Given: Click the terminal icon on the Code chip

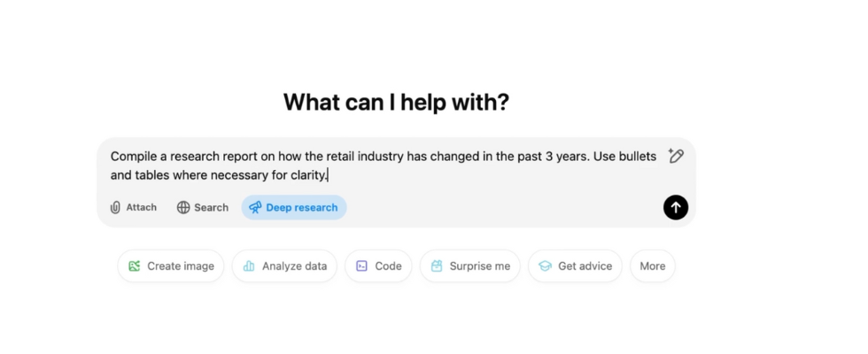Looking at the screenshot, I should coord(361,265).
